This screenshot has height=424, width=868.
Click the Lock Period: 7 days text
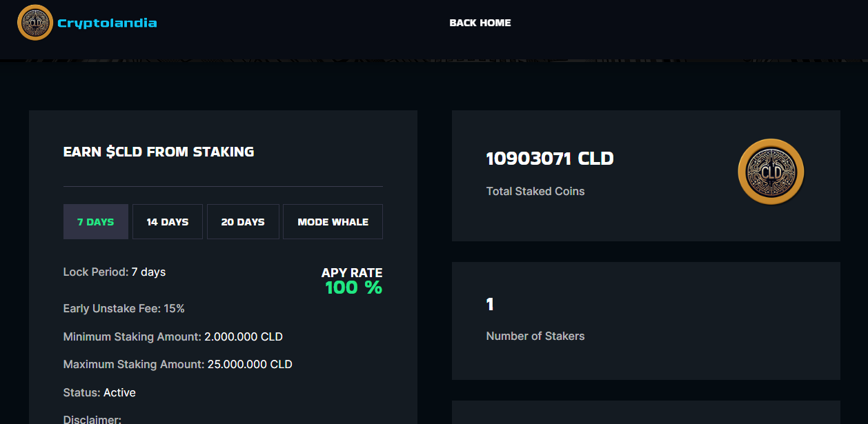point(115,272)
